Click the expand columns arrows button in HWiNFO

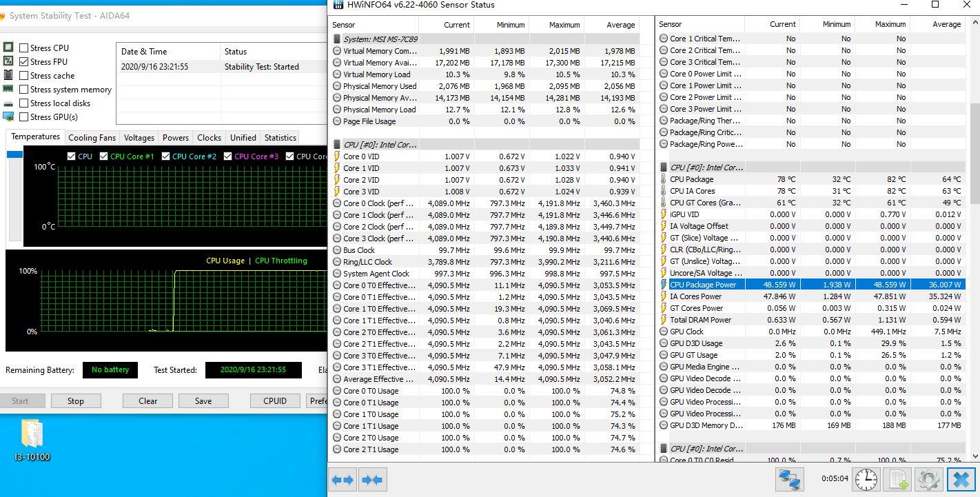343,480
